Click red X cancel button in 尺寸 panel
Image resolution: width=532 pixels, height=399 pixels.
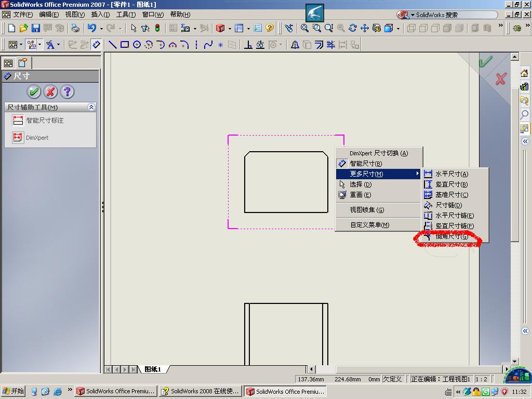[50, 91]
